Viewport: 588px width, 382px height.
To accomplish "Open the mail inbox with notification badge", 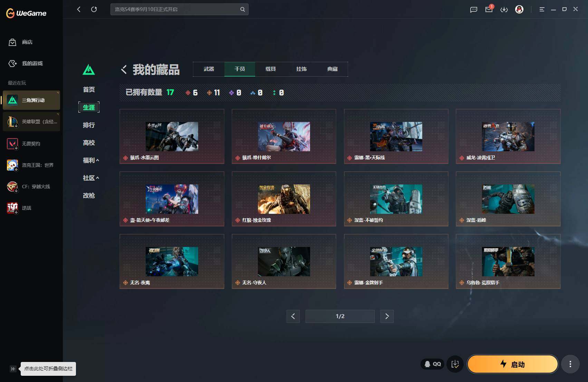I will 489,9.
